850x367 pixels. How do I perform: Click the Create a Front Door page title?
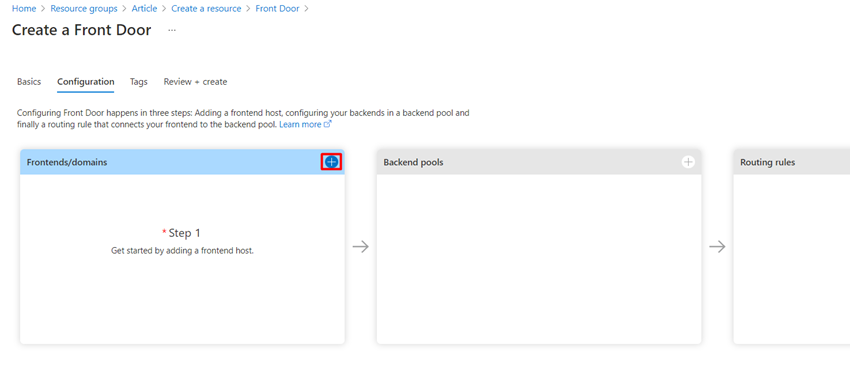click(81, 30)
